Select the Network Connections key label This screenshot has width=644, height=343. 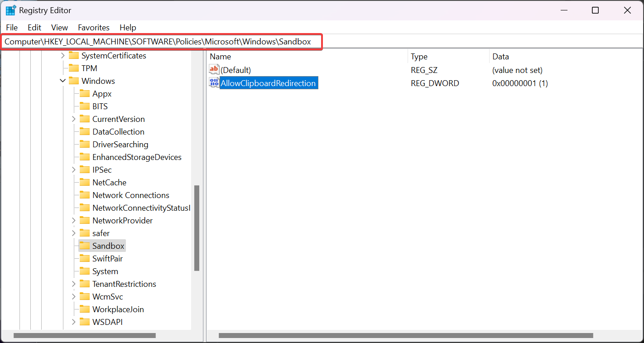pyautogui.click(x=131, y=195)
